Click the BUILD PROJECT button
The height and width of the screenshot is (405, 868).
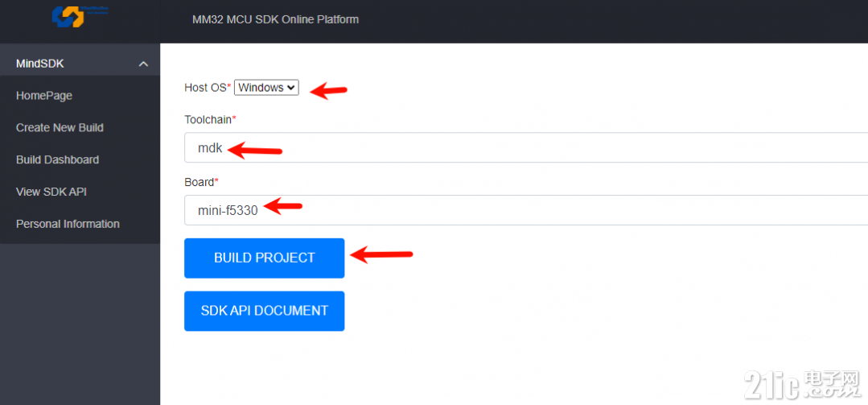[264, 258]
